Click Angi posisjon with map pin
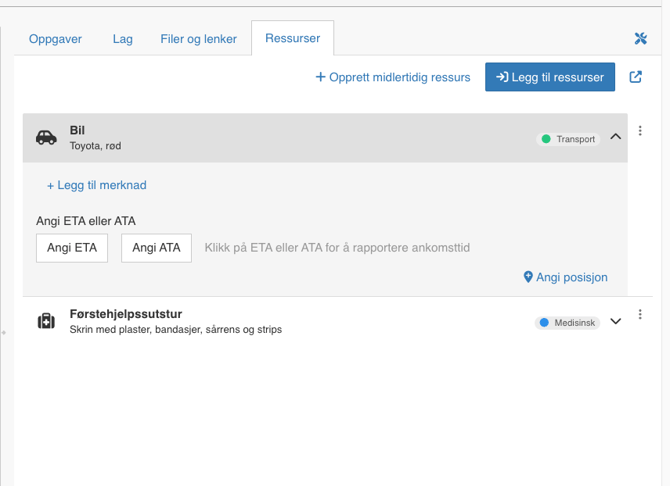The width and height of the screenshot is (670, 486). (565, 277)
